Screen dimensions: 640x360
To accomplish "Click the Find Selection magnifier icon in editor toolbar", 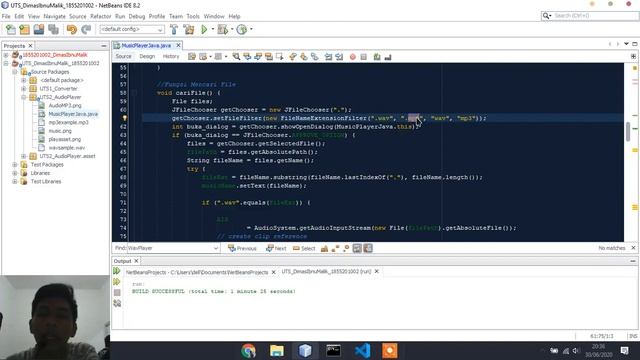I will [x=236, y=57].
